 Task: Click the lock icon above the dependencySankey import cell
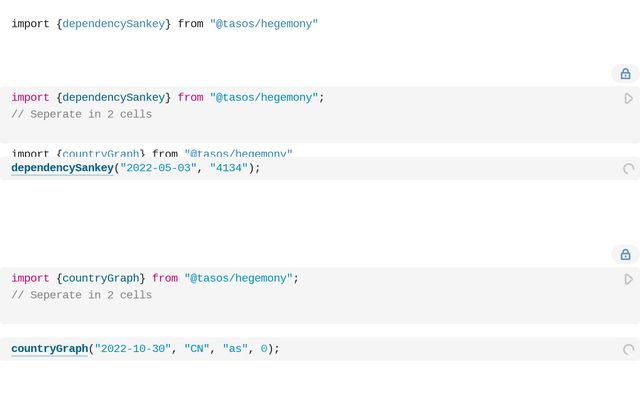click(x=625, y=73)
